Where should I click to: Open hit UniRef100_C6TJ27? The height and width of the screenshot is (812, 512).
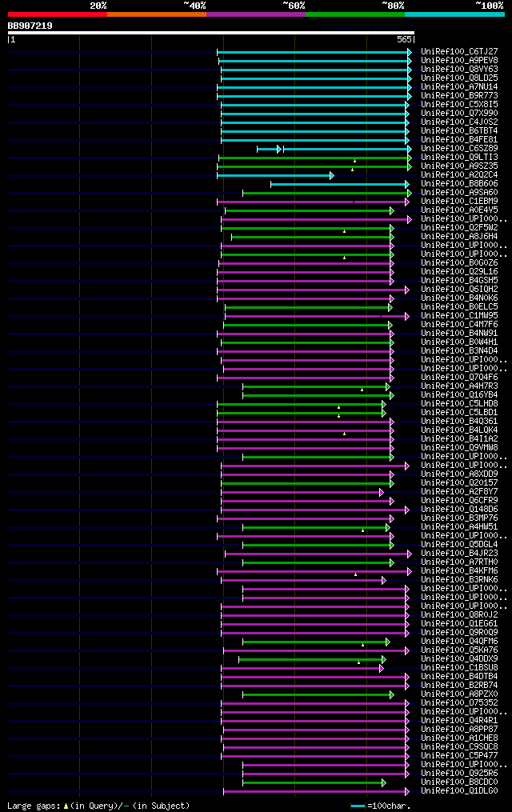click(x=459, y=52)
